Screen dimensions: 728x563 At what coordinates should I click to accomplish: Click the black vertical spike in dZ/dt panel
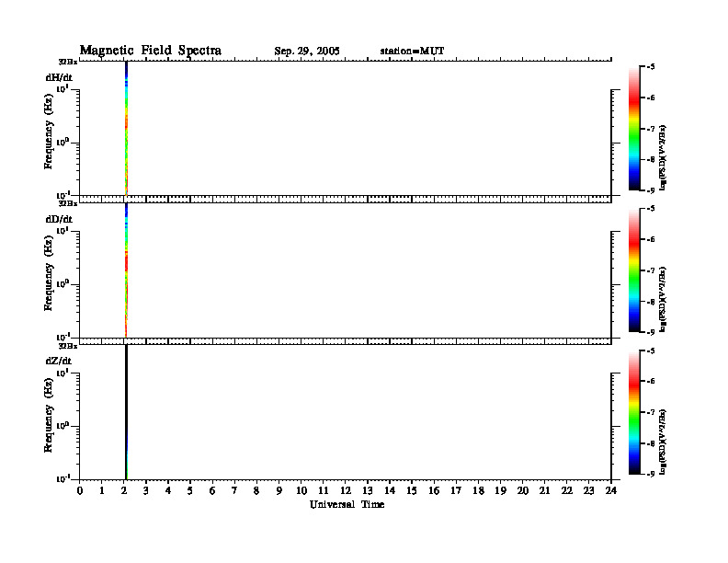coord(126,411)
